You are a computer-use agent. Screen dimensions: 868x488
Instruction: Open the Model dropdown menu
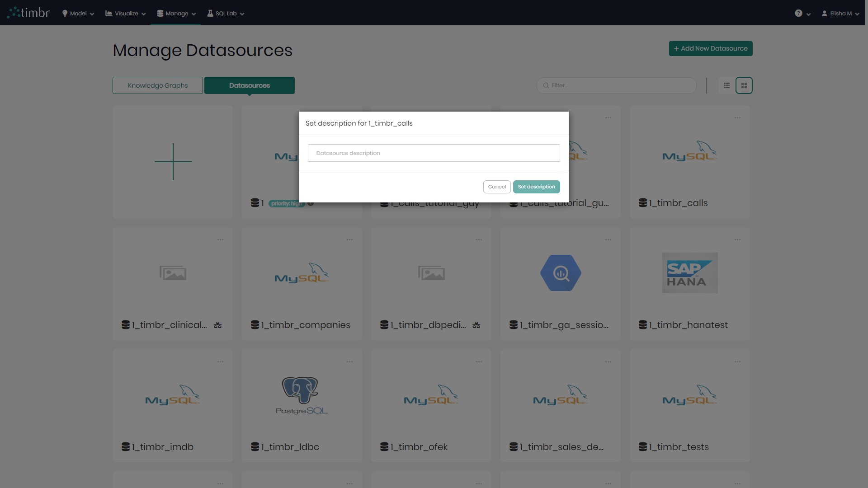pos(78,14)
